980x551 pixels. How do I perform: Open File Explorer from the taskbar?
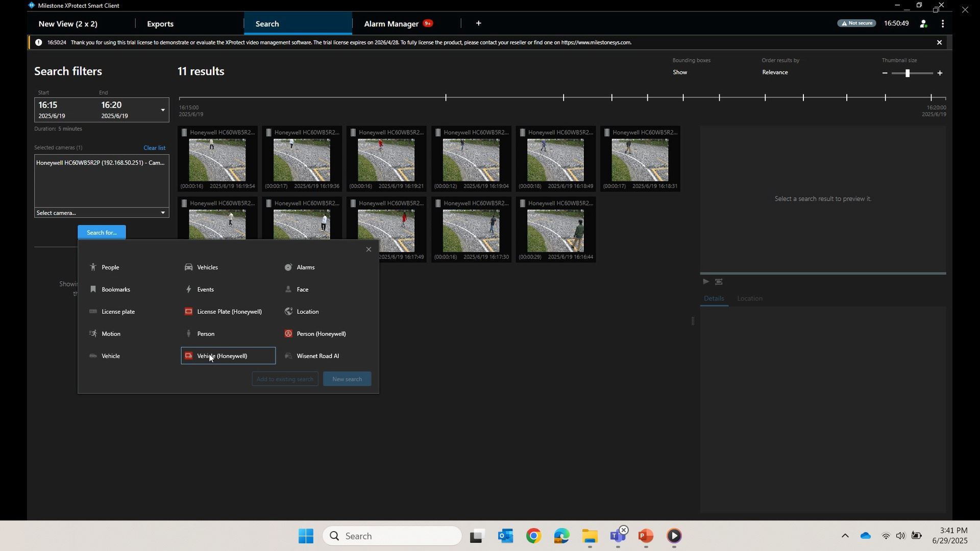pos(590,536)
